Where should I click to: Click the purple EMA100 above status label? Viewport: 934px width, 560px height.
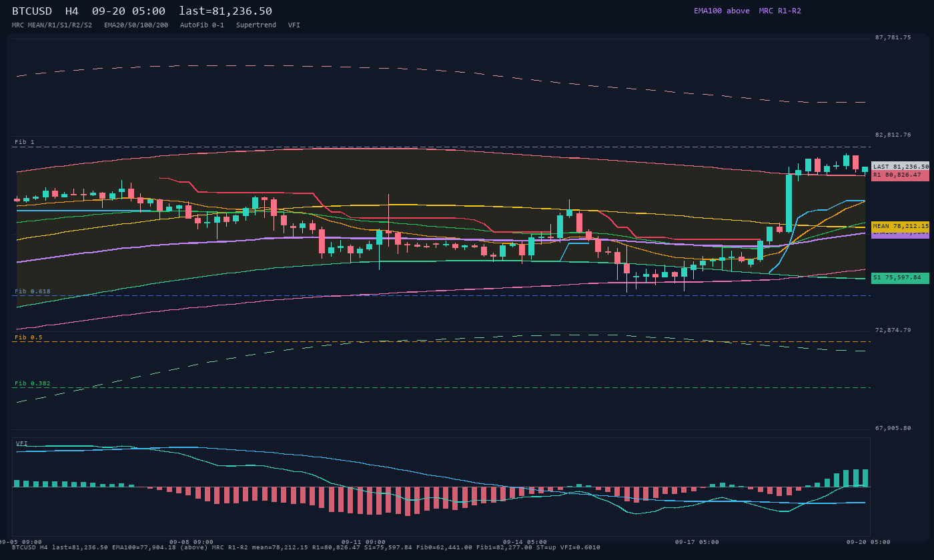[722, 11]
